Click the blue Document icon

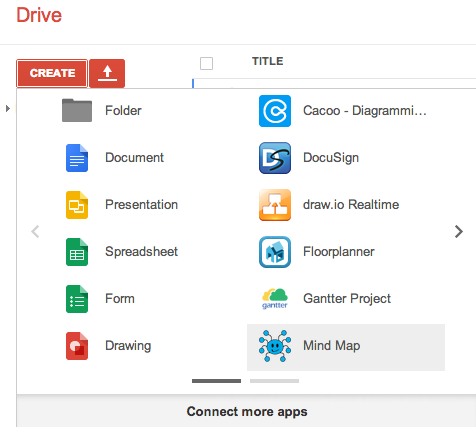(x=77, y=158)
